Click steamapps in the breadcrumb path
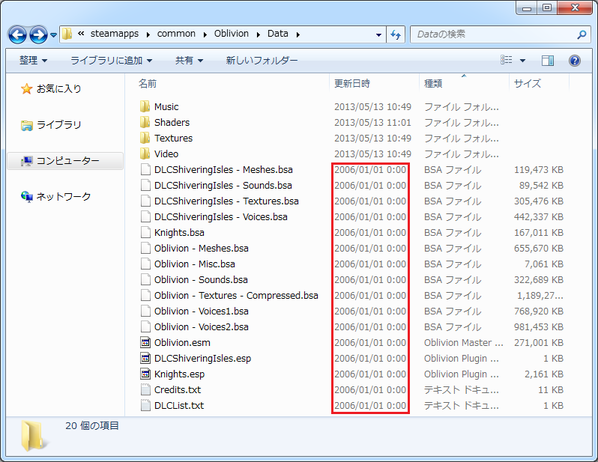The image size is (598, 462). pyautogui.click(x=114, y=34)
